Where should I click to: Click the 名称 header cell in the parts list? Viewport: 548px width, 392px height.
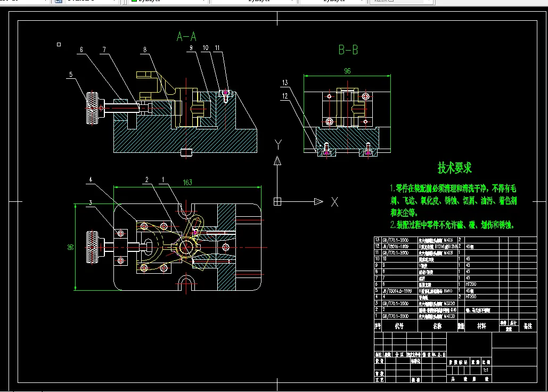tap(437, 326)
